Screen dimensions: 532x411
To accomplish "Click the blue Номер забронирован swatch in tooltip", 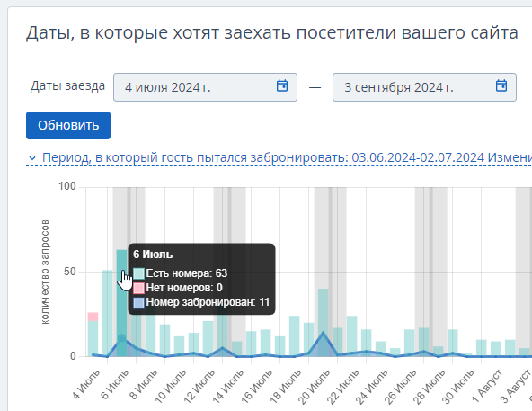I will pyautogui.click(x=138, y=303).
